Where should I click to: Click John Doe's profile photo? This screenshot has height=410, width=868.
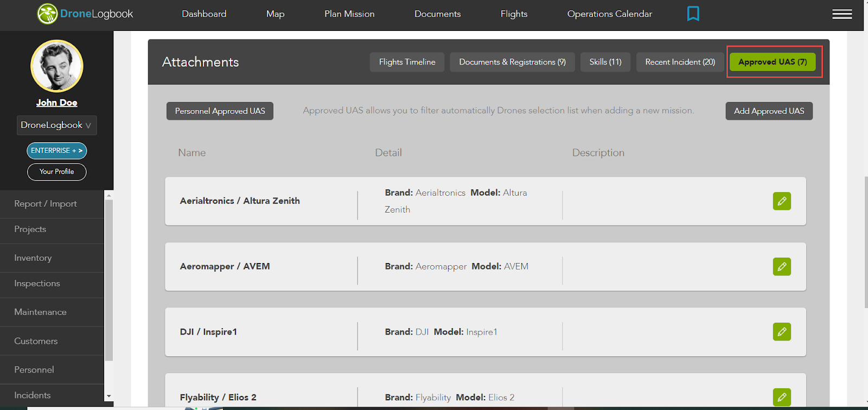[x=57, y=66]
